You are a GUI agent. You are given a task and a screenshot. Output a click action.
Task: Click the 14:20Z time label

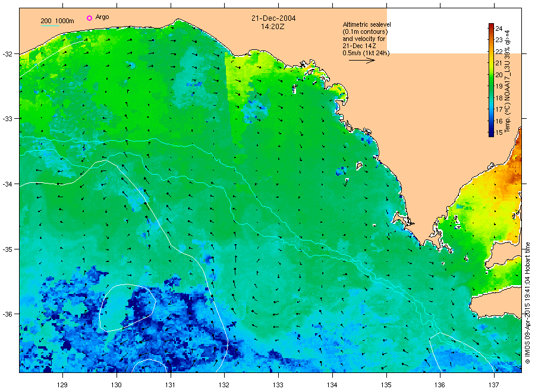[272, 26]
